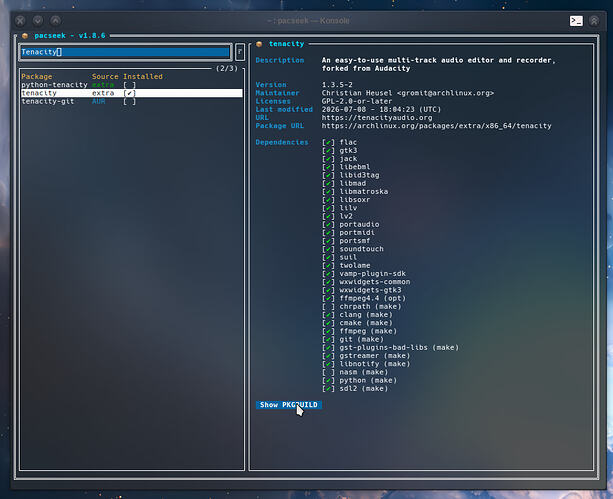
Task: Click the wxwidgets-gtk3 dependency entry
Action: [370, 290]
